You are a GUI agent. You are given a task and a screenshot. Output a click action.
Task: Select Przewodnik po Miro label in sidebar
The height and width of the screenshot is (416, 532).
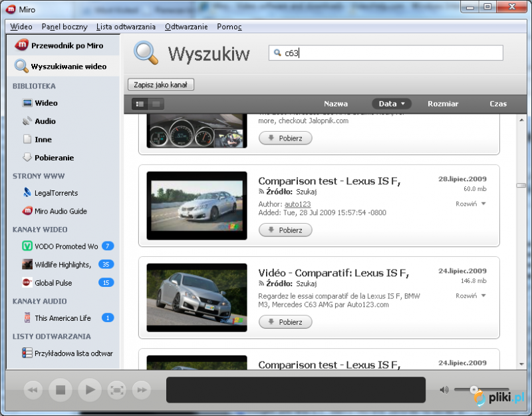pyautogui.click(x=67, y=45)
